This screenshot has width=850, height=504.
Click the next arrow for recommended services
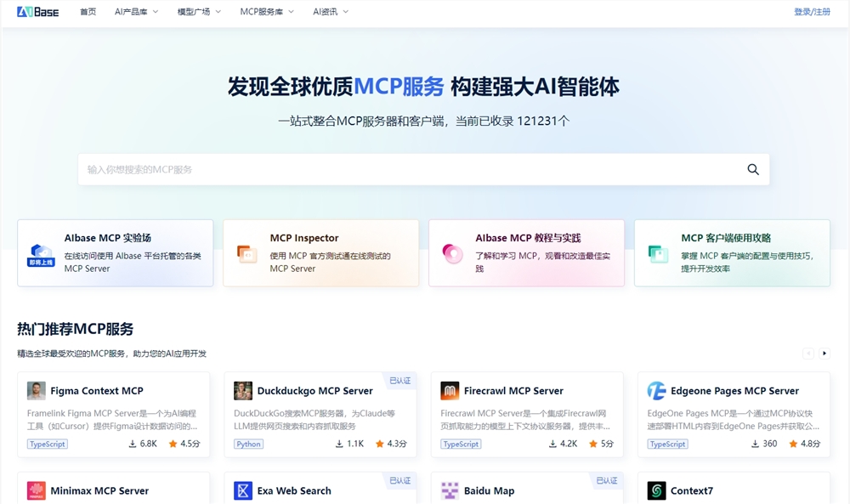tap(824, 353)
